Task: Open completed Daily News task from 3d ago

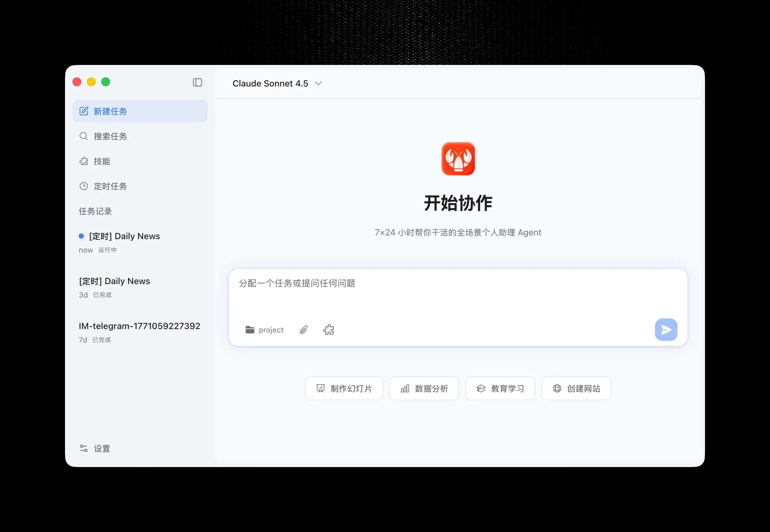Action: point(114,281)
